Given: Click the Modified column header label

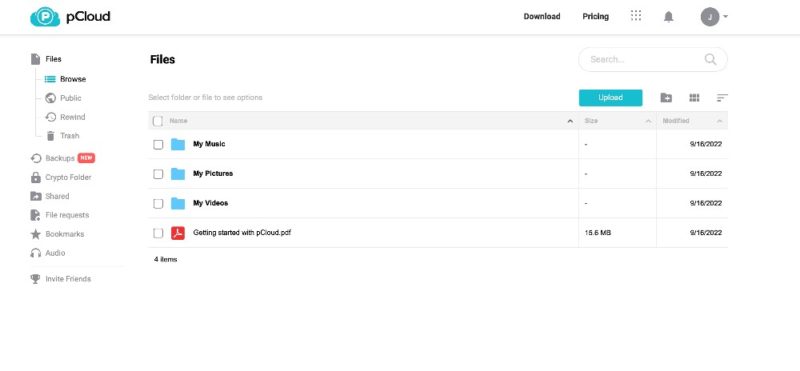Looking at the screenshot, I should point(676,121).
